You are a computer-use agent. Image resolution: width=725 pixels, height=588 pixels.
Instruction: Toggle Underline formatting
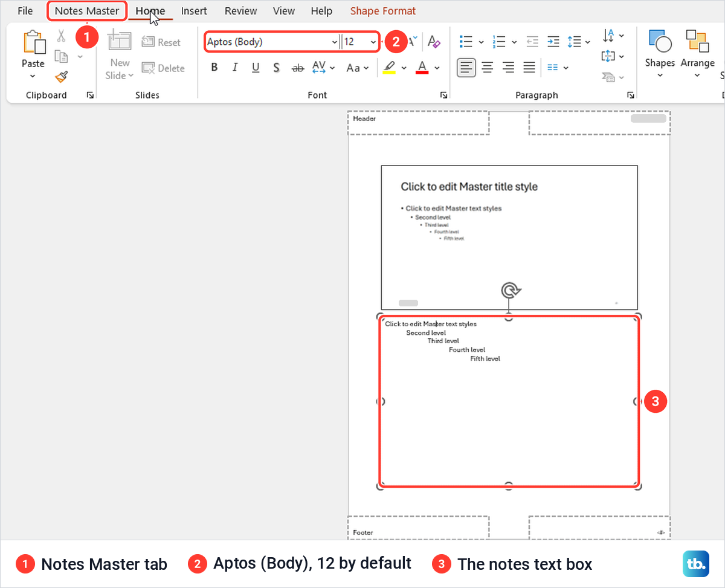pos(256,68)
